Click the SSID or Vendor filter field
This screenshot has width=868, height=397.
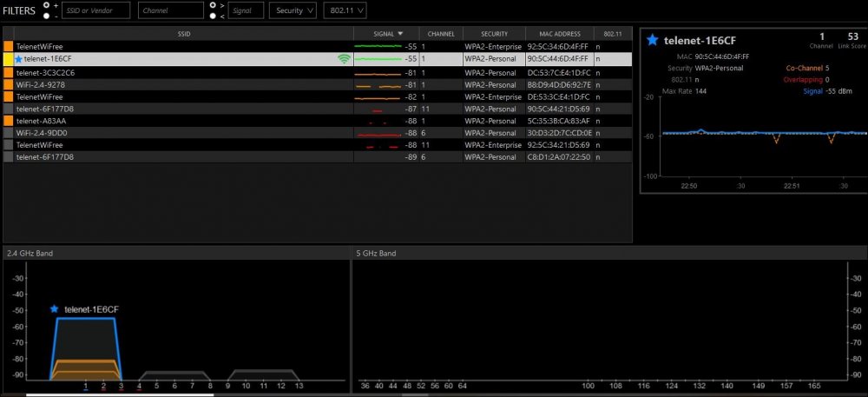tap(96, 10)
